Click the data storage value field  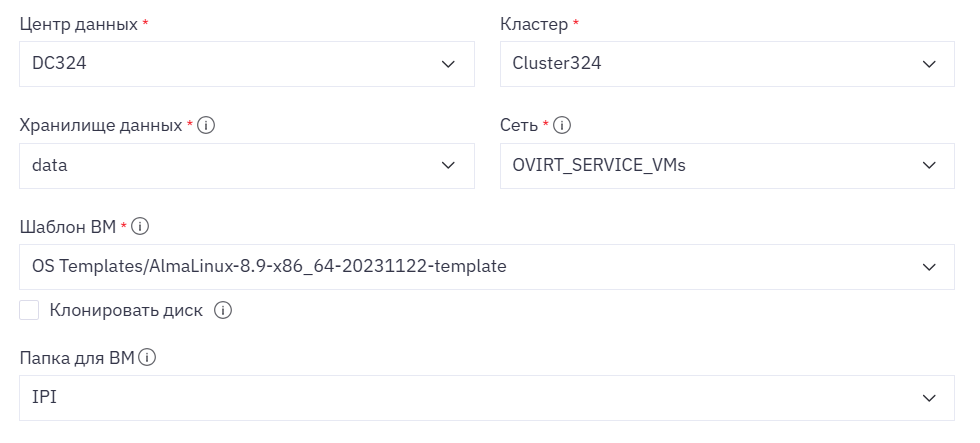pos(247,166)
